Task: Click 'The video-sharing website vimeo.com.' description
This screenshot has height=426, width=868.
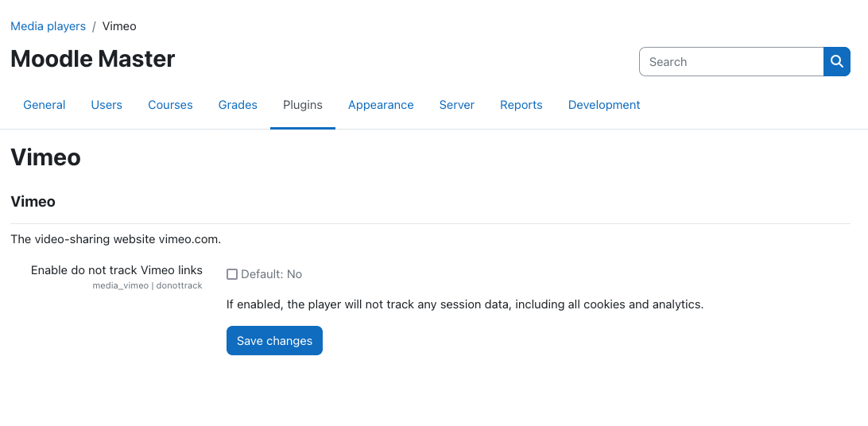Action: click(116, 239)
